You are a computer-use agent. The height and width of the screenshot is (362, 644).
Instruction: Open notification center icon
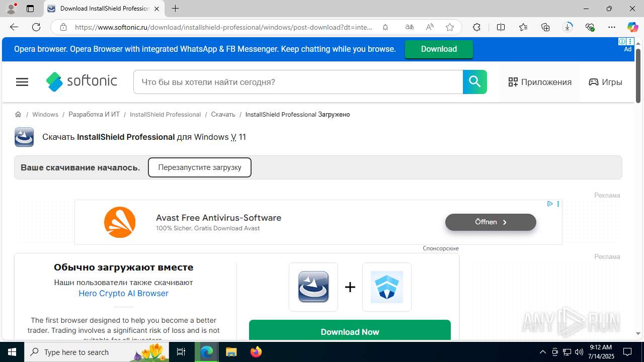627,352
